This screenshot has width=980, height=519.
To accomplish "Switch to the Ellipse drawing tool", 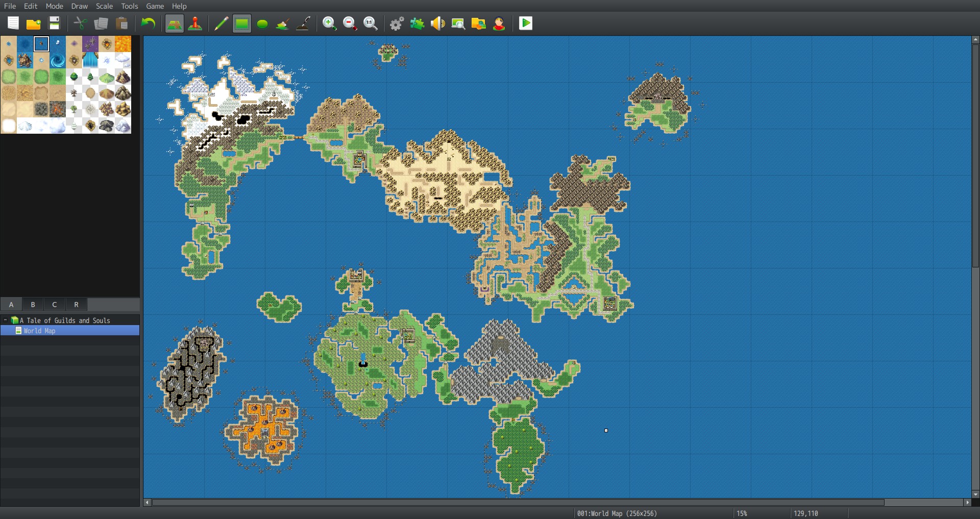I will 262,23.
